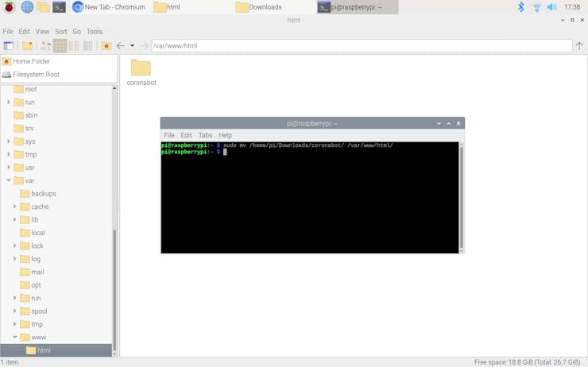Screen dimensions: 588x367
Task: Expand the sys folder in the tree
Action: (x=9, y=141)
